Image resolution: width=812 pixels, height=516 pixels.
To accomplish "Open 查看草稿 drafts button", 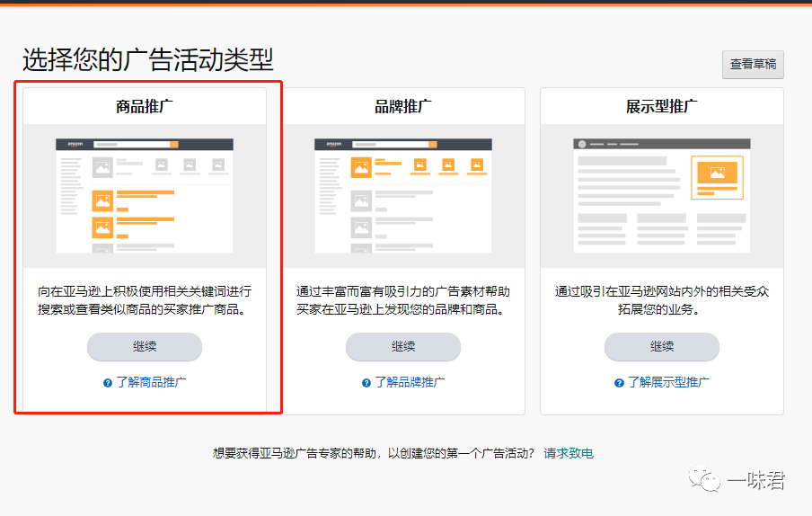I will (x=753, y=64).
